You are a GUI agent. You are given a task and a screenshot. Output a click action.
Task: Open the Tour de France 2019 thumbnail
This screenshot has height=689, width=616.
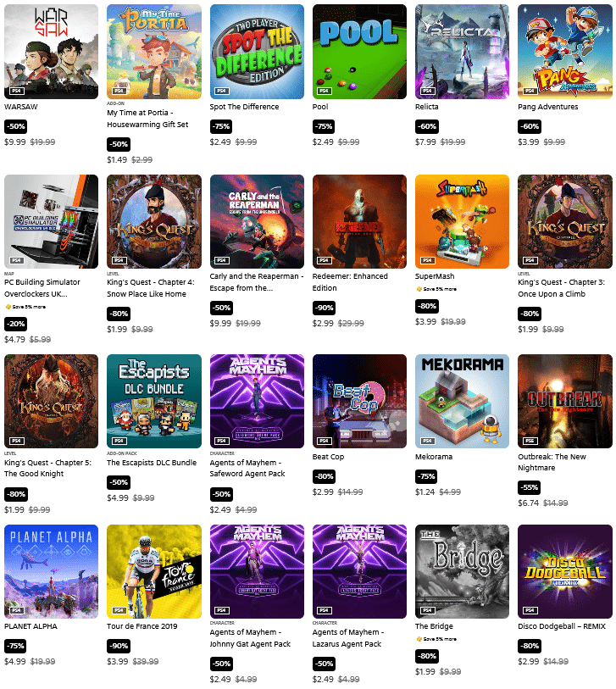pyautogui.click(x=154, y=571)
